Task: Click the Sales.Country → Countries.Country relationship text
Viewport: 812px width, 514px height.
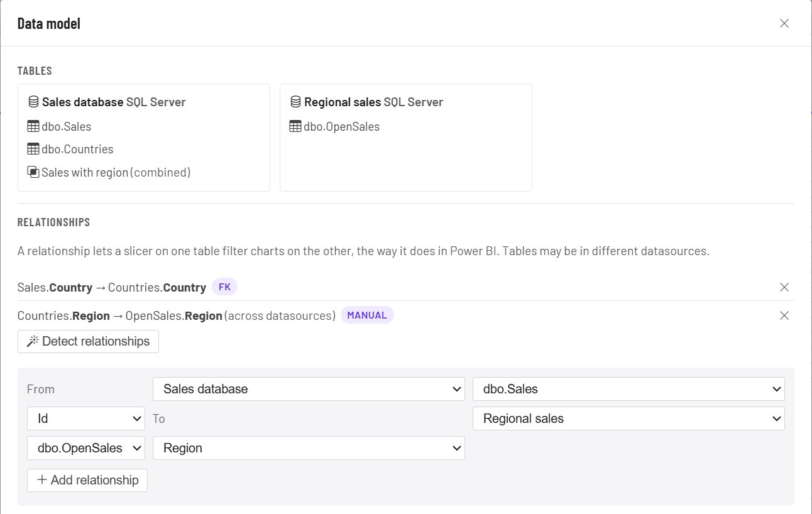Action: tap(112, 287)
